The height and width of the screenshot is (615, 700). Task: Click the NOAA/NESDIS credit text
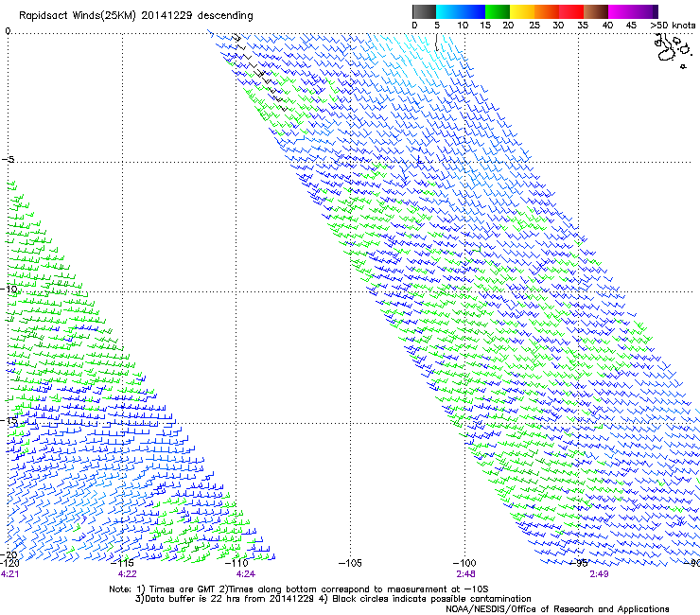pos(557,609)
